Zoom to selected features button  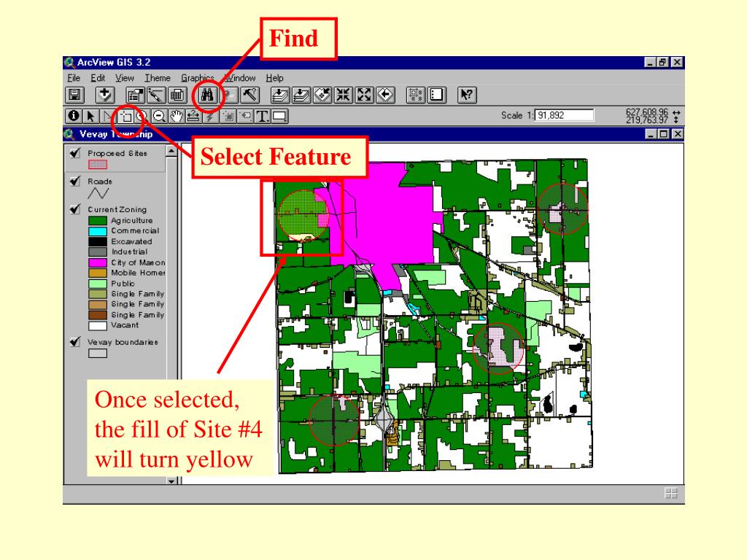coord(322,95)
